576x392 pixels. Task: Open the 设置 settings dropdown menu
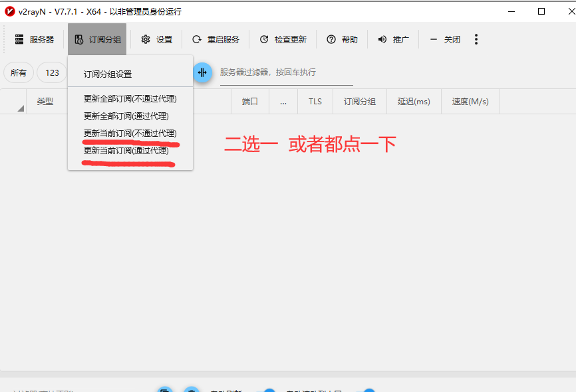157,40
